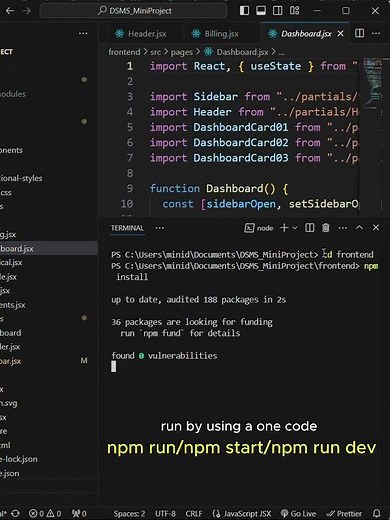
Task: Change line endings via CRLF
Action: tap(194, 514)
